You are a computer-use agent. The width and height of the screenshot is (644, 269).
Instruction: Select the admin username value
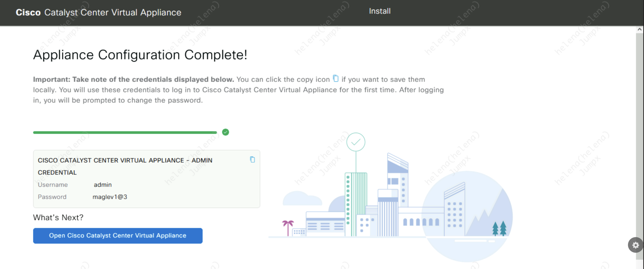pyautogui.click(x=102, y=185)
